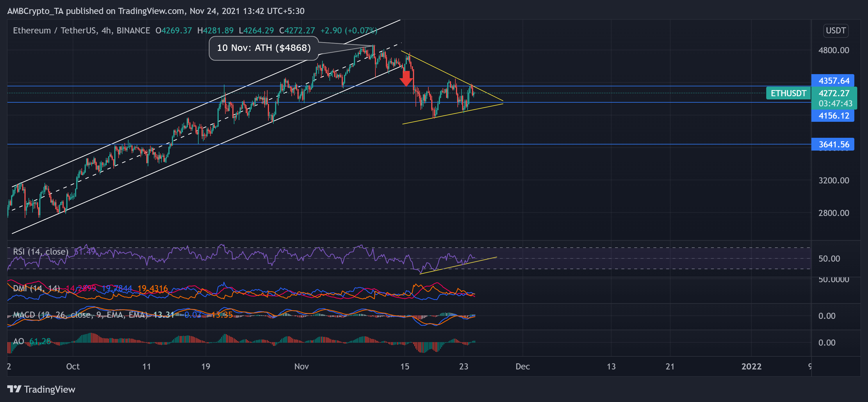Viewport: 868px width, 402px height.
Task: Click the 23 date axis label
Action: click(464, 366)
